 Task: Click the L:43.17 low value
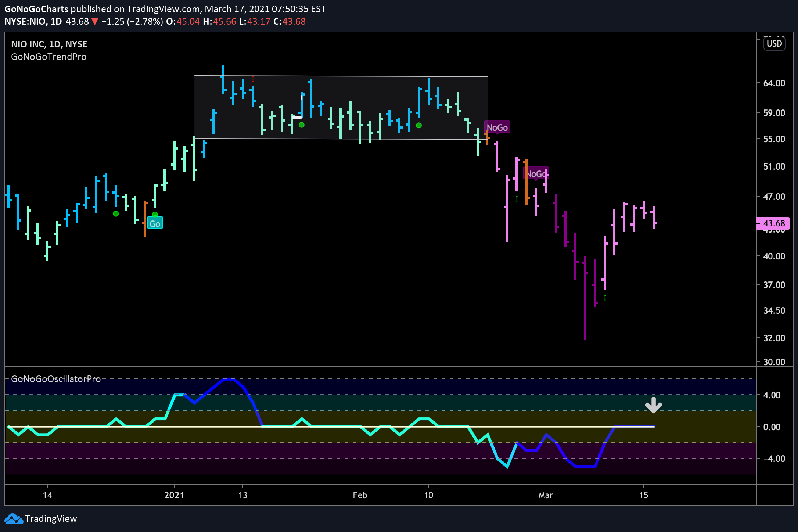tap(255, 22)
